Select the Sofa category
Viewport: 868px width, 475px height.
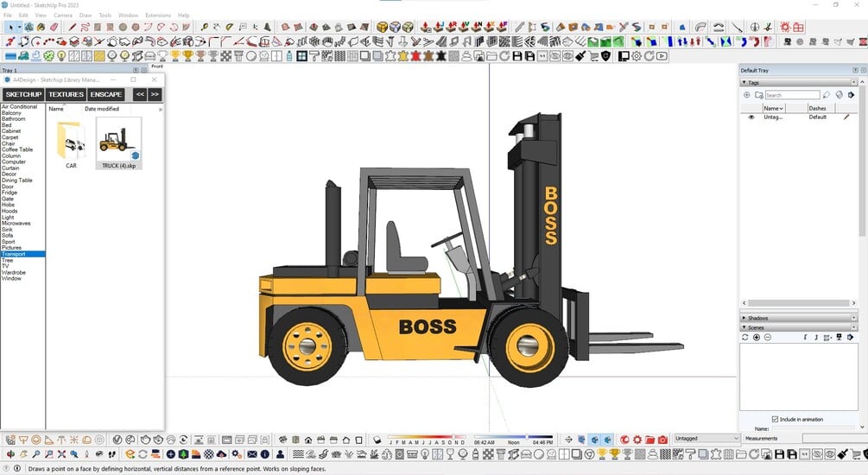[7, 236]
